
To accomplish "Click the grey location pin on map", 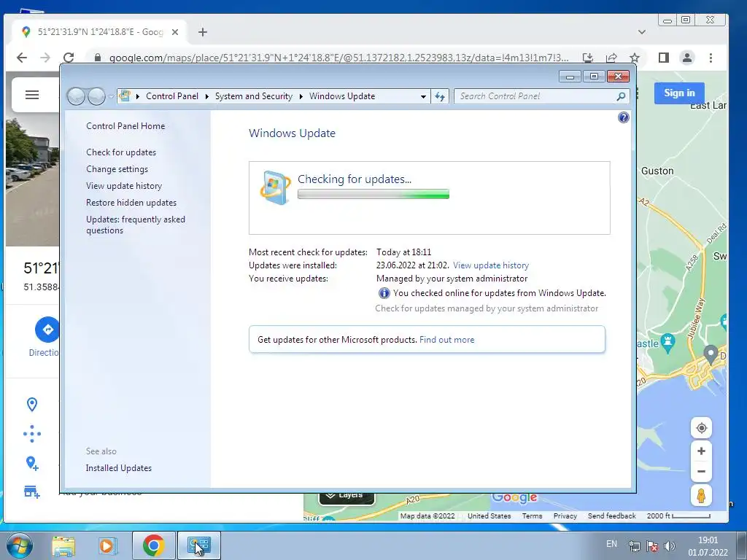I will pos(711,354).
